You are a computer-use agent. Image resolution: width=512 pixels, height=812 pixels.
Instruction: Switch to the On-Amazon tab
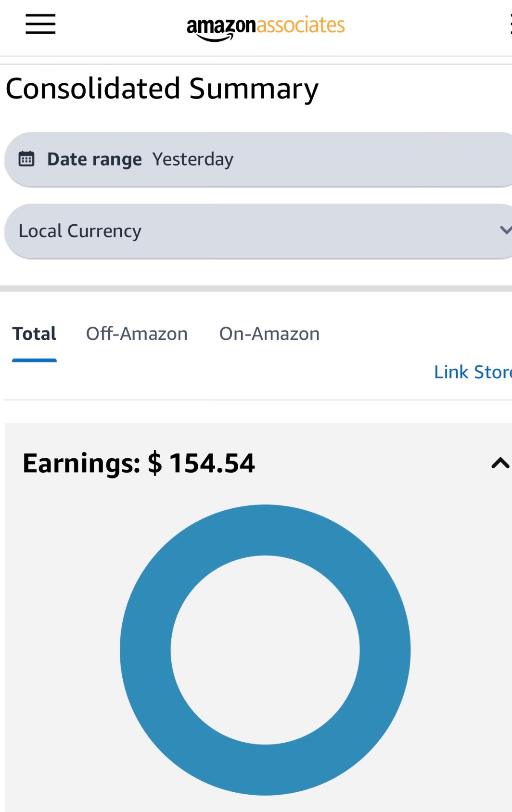pyautogui.click(x=269, y=334)
